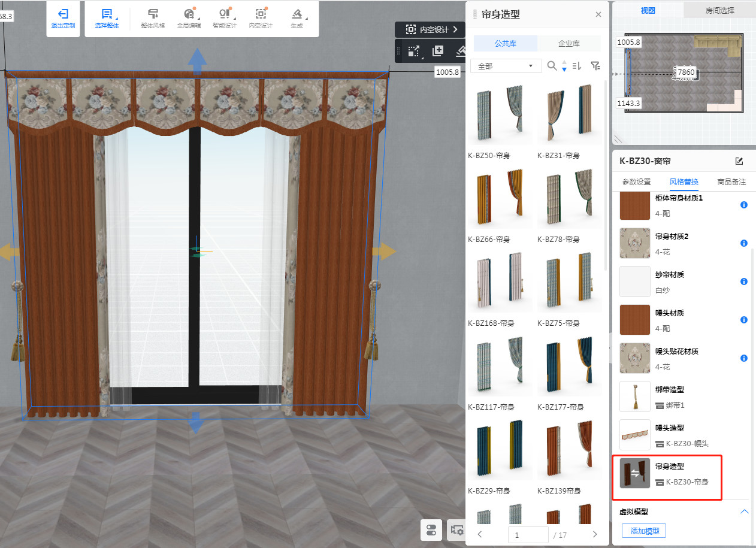
Task: Click the 绑带造型 thumbnail
Action: (x=635, y=396)
